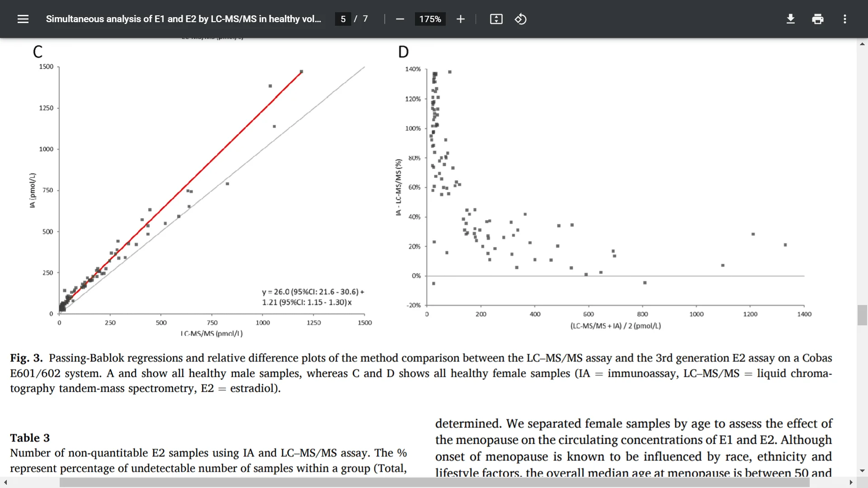Click the panel D label

(x=403, y=52)
